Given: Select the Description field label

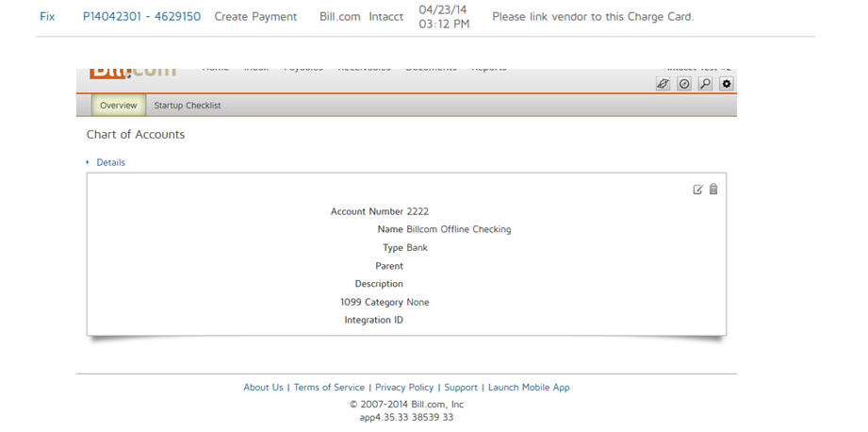Looking at the screenshot, I should point(379,284).
